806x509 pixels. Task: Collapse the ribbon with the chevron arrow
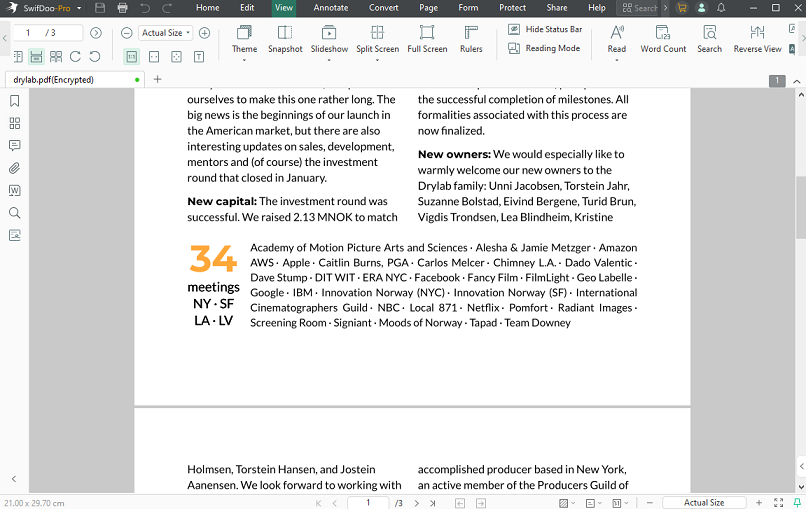(797, 81)
